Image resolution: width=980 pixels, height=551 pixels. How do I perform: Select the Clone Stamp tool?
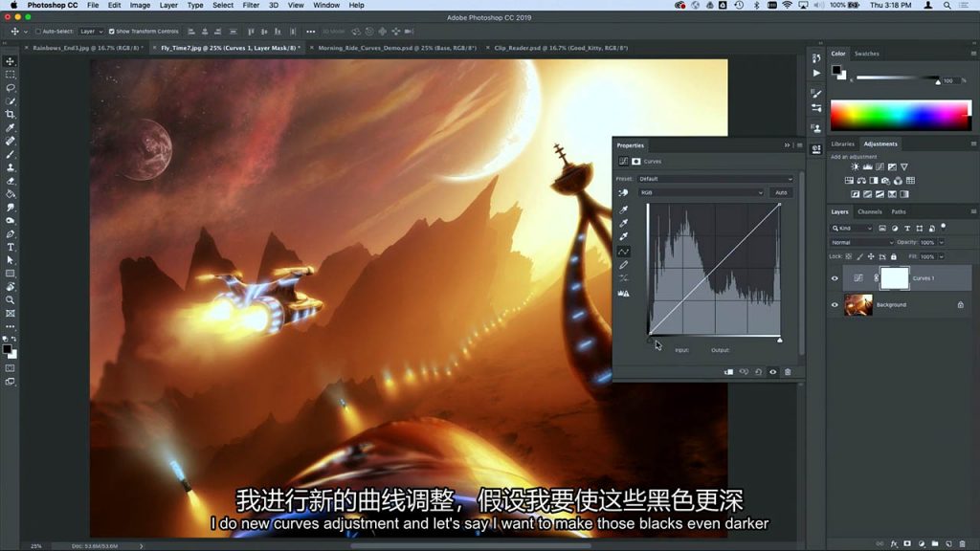tap(10, 167)
